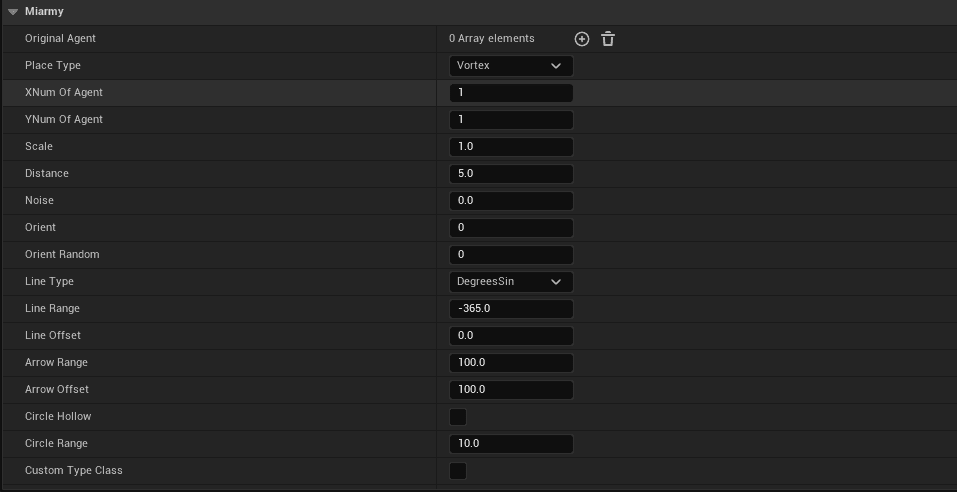Focus the Noise input field

pos(511,201)
